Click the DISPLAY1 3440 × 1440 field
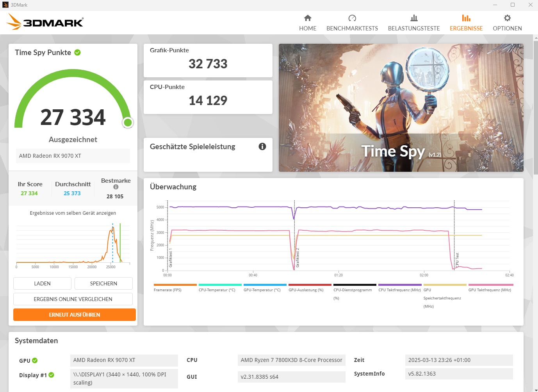The image size is (538, 392). pyautogui.click(x=124, y=379)
